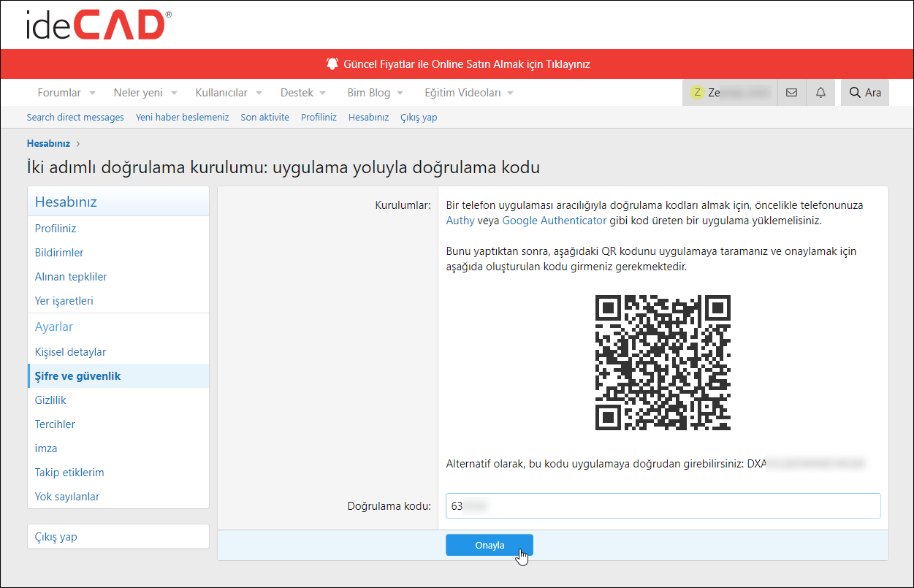This screenshot has width=914, height=588.
Task: Click the Onayla confirm button
Action: [x=490, y=545]
